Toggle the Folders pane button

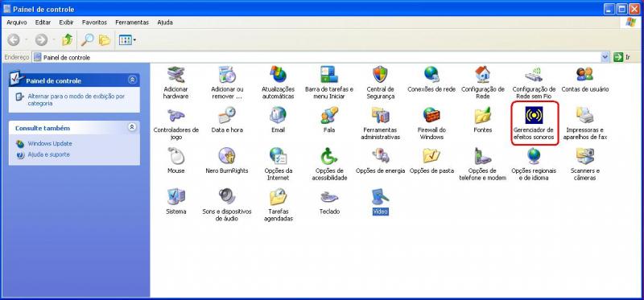pos(105,39)
